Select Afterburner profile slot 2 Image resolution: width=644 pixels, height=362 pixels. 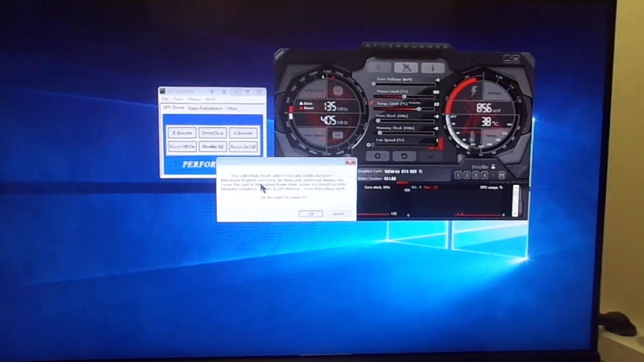(x=466, y=175)
